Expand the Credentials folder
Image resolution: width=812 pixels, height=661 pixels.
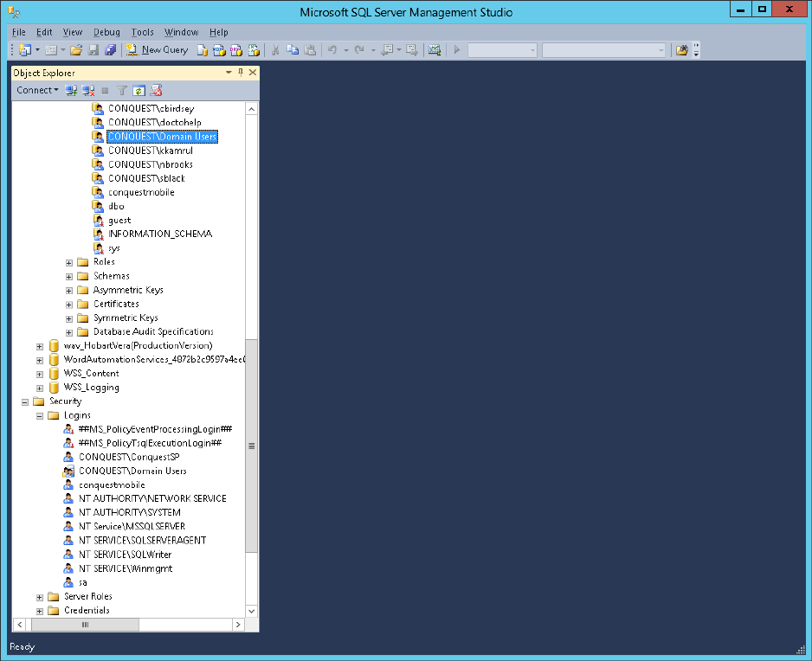(x=39, y=612)
